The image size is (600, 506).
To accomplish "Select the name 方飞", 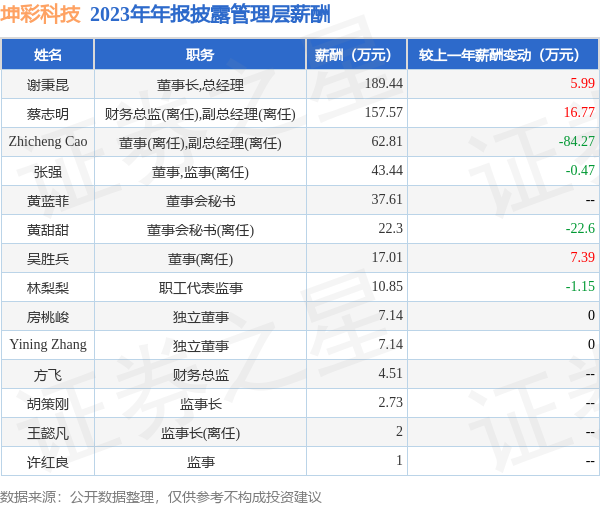I will point(48,375).
